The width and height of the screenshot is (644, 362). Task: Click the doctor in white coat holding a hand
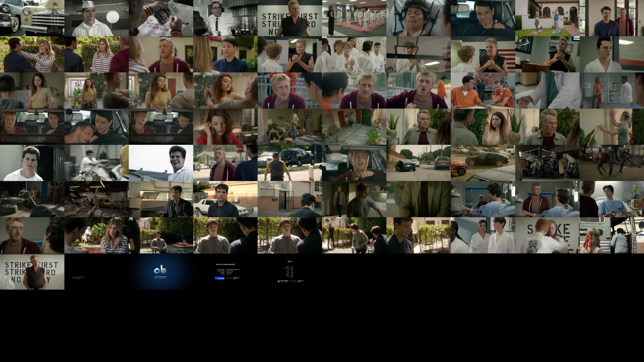click(x=547, y=90)
